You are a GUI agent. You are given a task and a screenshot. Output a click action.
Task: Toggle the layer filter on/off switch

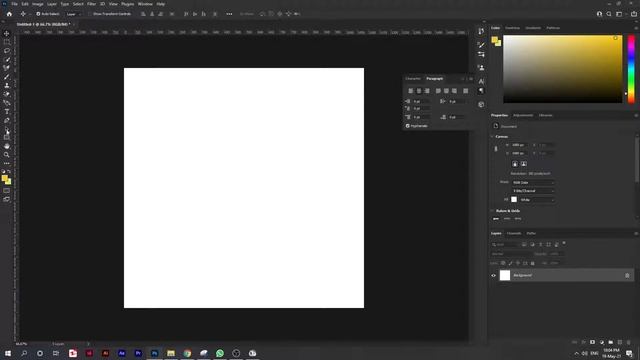pyautogui.click(x=564, y=243)
